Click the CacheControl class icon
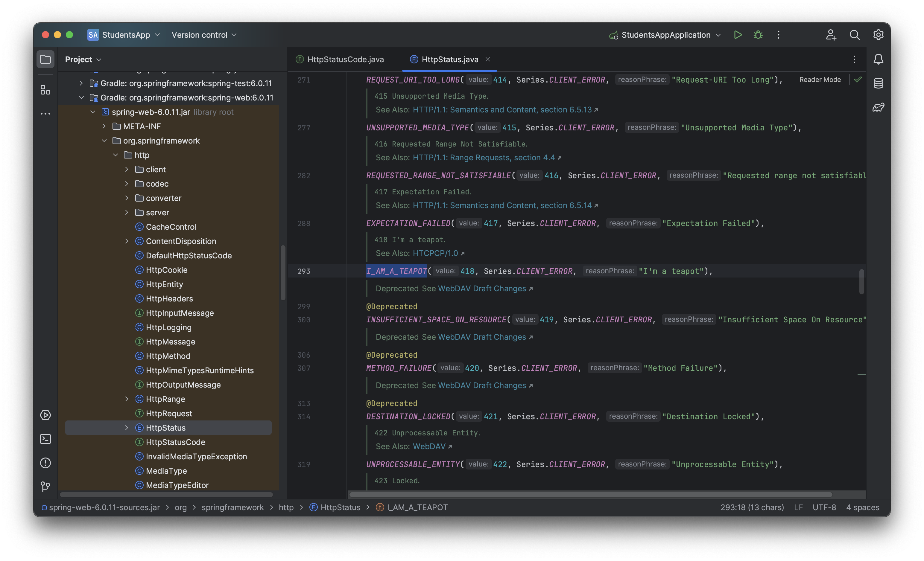 [139, 227]
